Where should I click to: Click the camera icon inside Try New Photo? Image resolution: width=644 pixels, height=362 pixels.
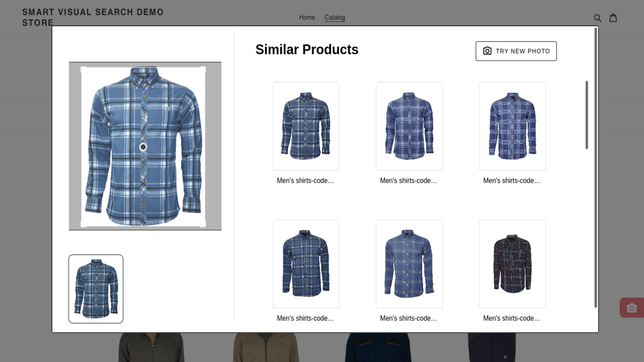tap(487, 51)
